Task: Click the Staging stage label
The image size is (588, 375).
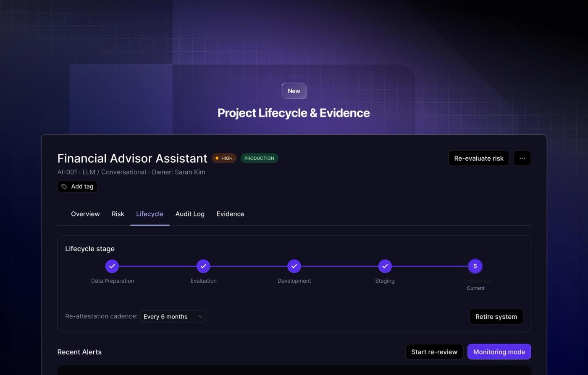Action: coord(385,281)
